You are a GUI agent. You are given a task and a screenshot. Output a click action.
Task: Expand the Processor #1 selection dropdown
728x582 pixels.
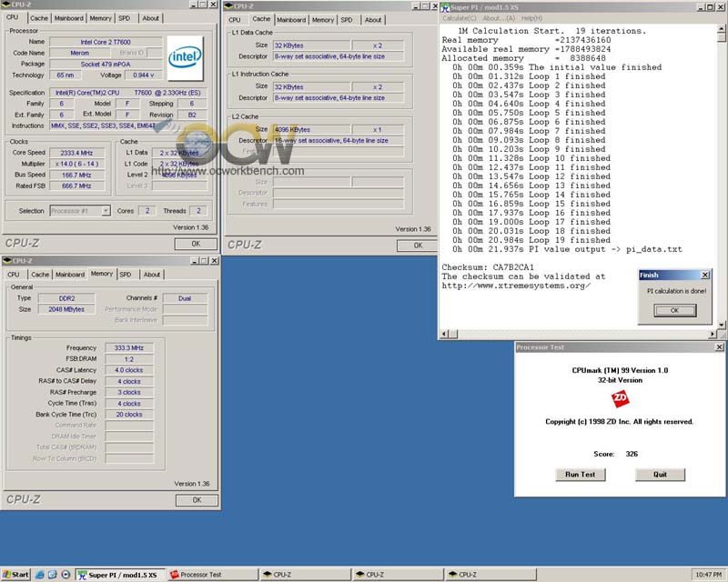coord(106,211)
